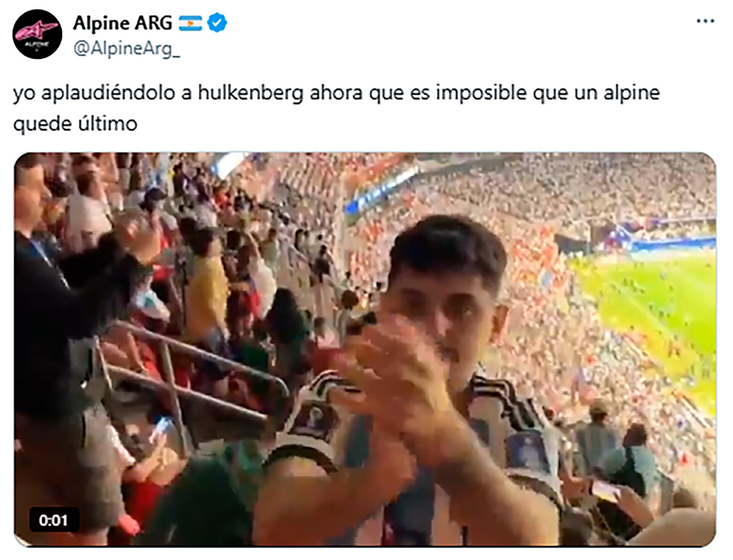Visit the @AlpineArg_ handle link
Screen dimensions: 733x560
click(126, 49)
